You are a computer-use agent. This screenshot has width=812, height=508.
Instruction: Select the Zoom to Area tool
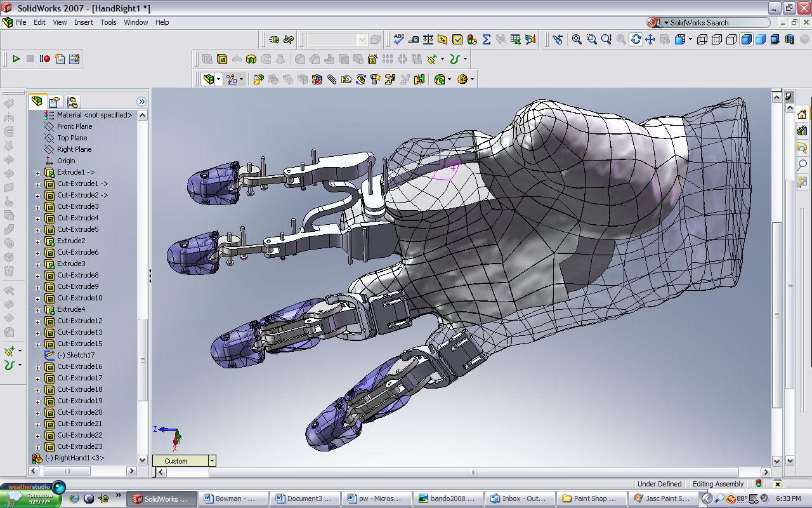coord(591,39)
